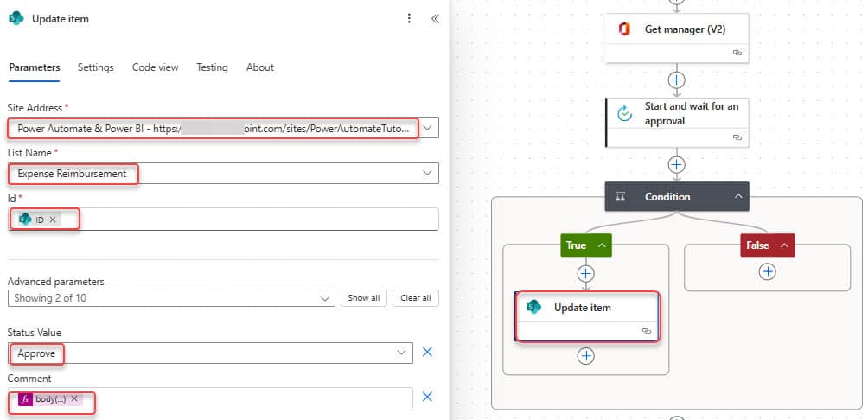The height and width of the screenshot is (420, 868).
Task: Click the Show all button
Action: tap(364, 297)
